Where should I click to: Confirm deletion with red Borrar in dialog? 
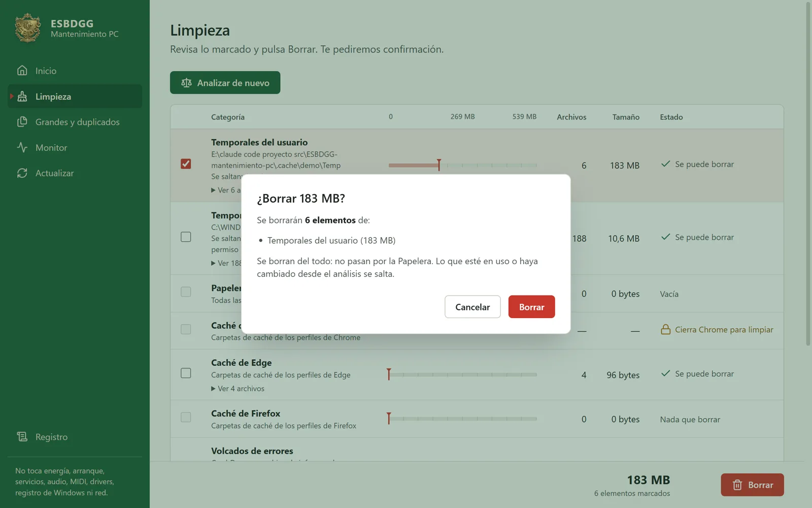coord(531,307)
